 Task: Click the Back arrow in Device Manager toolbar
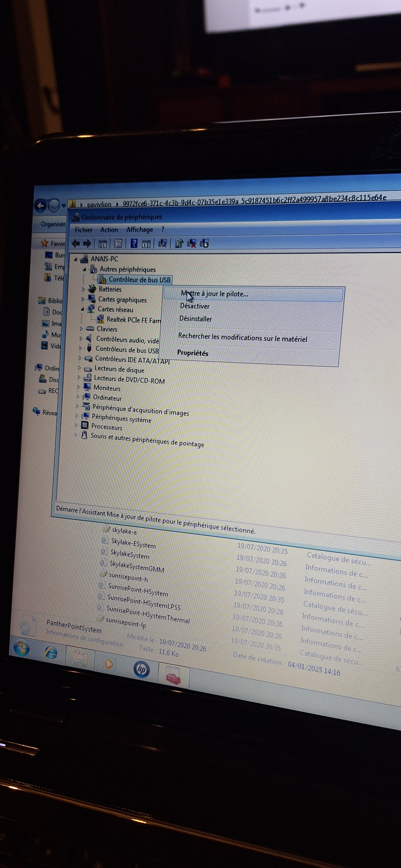(x=76, y=243)
